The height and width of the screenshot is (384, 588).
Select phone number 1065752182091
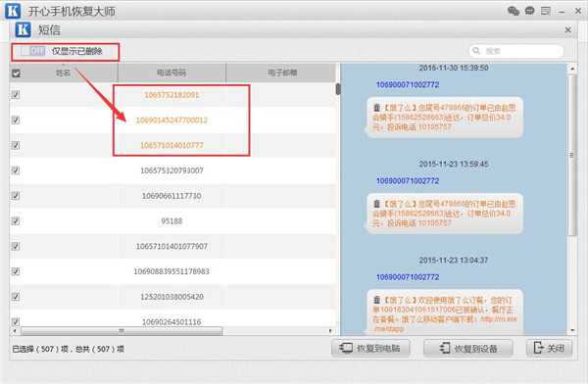point(171,95)
